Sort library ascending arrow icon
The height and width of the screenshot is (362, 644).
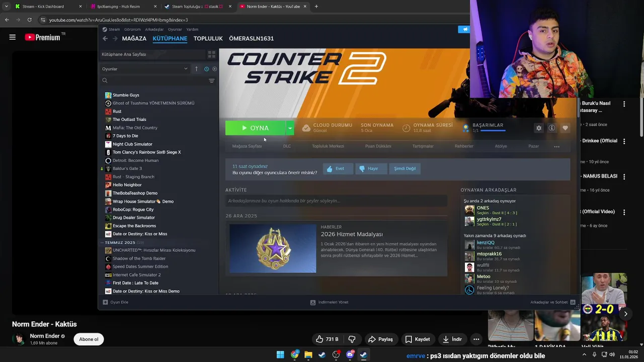pyautogui.click(x=196, y=69)
